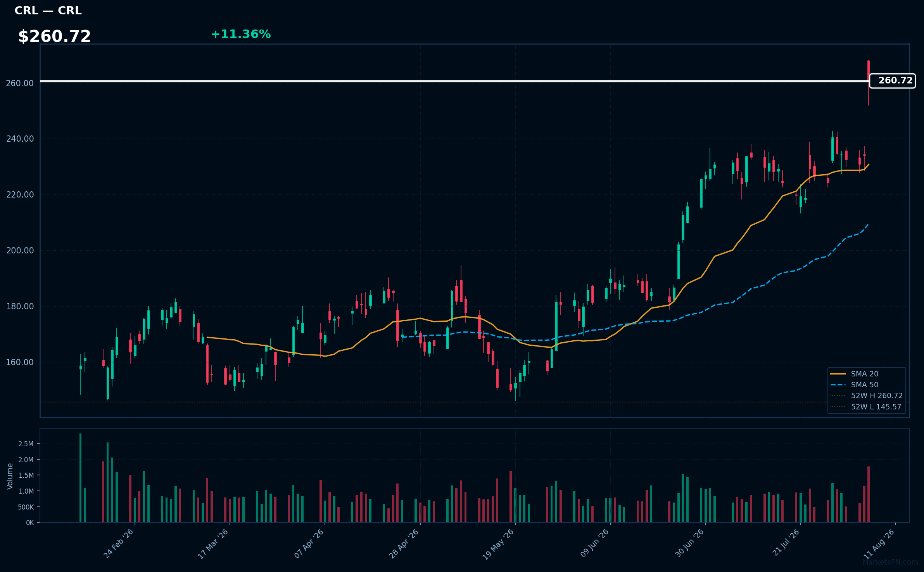
Task: Click the "500K" volume axis label
Action: (x=26, y=507)
